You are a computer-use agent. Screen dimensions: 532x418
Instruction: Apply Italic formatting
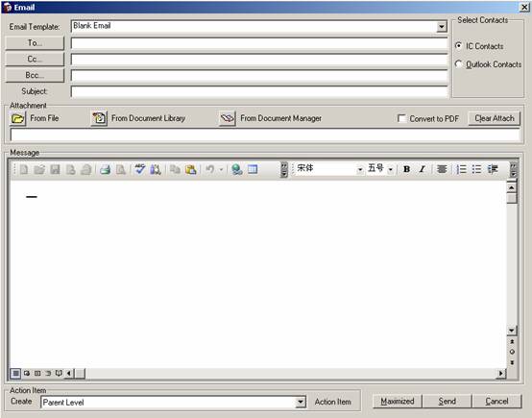[422, 169]
